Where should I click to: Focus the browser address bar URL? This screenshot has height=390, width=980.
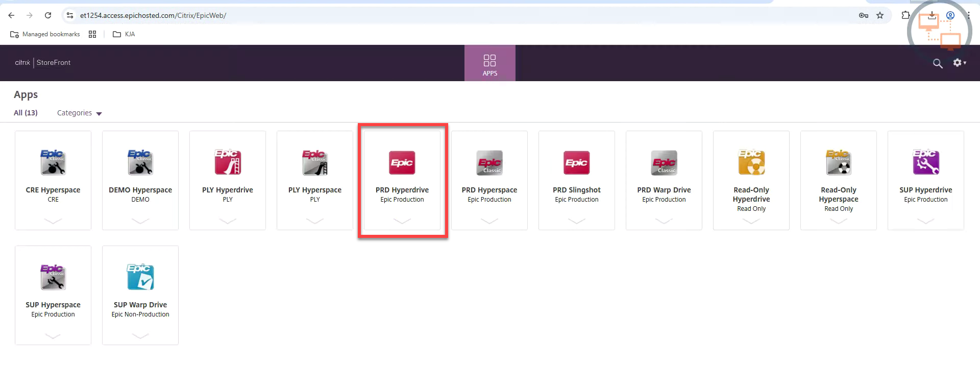pyautogui.click(x=153, y=15)
